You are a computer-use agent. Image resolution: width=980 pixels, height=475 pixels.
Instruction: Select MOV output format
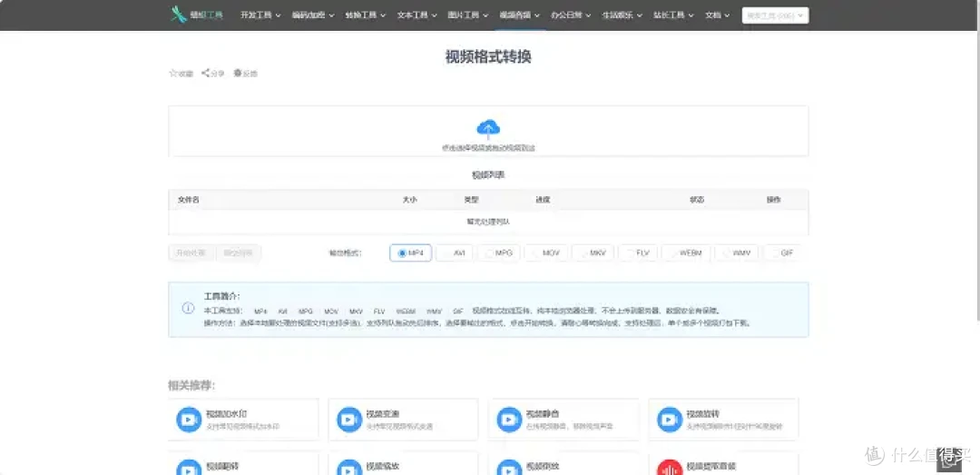point(545,252)
